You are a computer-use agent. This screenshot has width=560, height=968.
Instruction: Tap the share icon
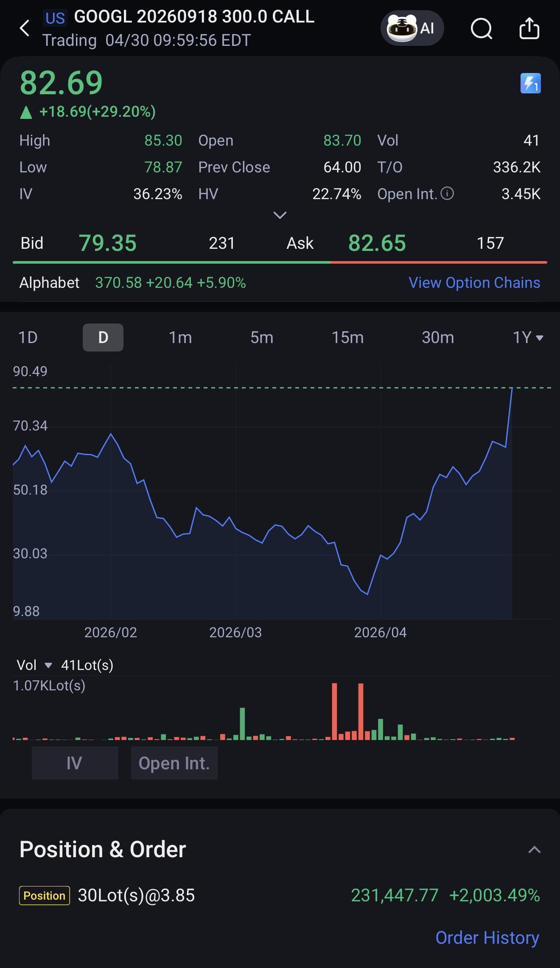[x=529, y=28]
